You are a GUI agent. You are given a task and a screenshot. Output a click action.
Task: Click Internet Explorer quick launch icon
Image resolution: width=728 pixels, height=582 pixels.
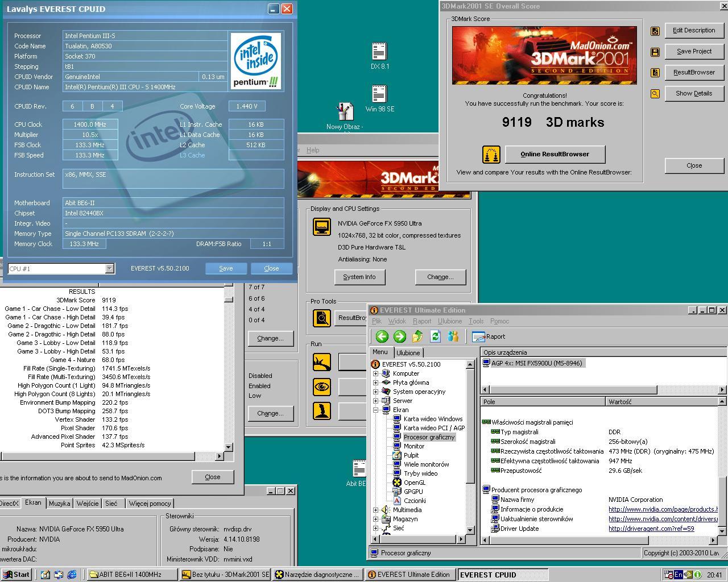[x=72, y=575]
